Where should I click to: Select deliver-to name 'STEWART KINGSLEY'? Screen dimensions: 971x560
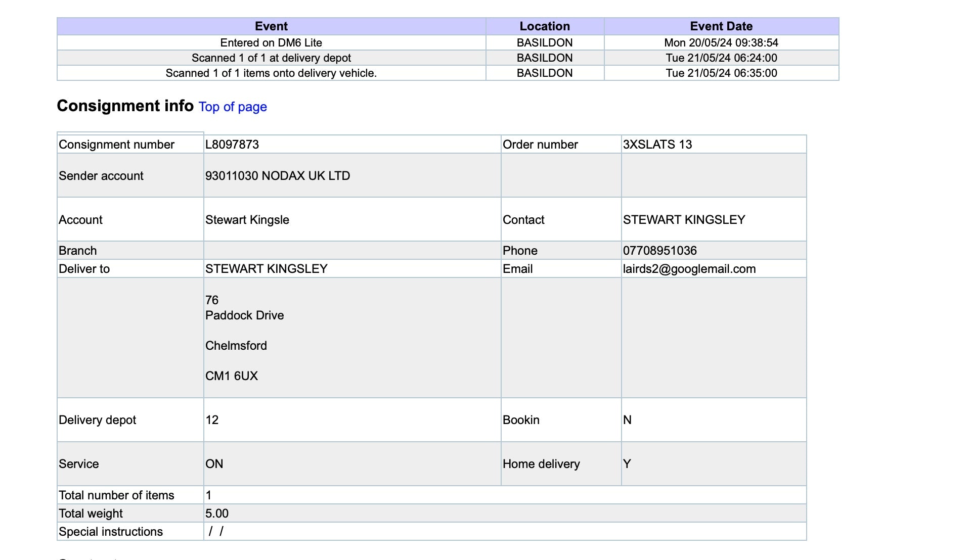pos(267,269)
